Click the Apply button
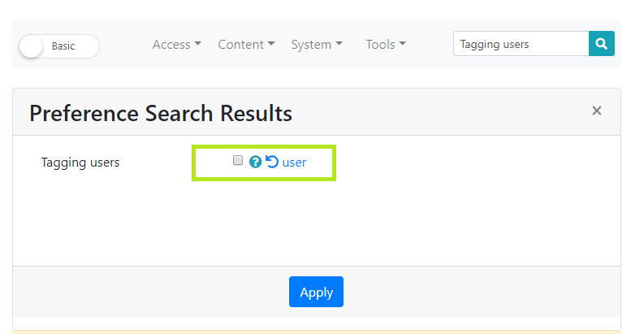Screen dimensions: 644x334 point(316,292)
